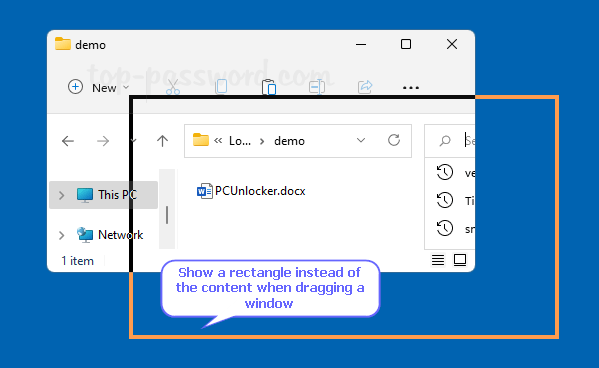Close the demo window
This screenshot has height=368, width=599.
452,44
